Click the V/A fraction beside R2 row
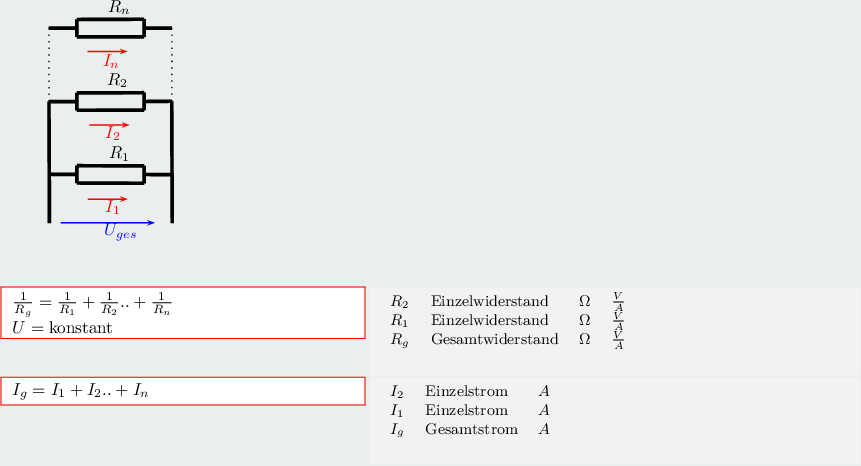Viewport: 861px width, 466px height. [x=618, y=301]
